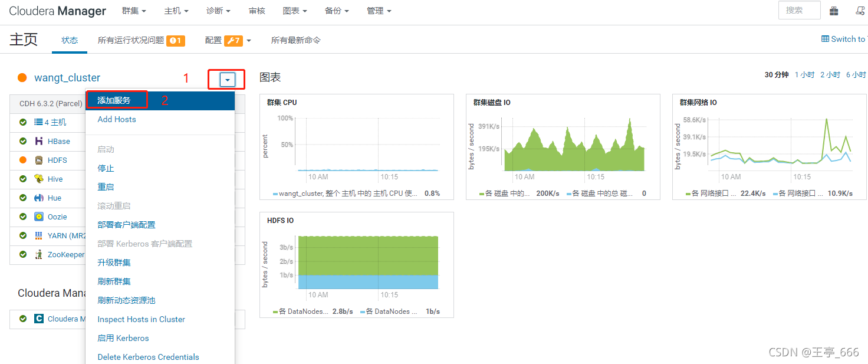Image resolution: width=868 pixels, height=364 pixels.
Task: Open the HDFS service link
Action: pyautogui.click(x=57, y=160)
